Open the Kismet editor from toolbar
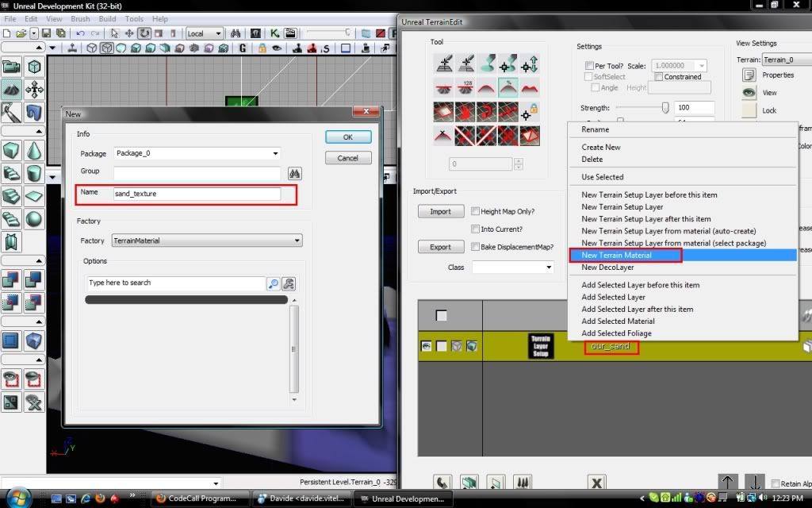Image resolution: width=812 pixels, height=508 pixels. (x=274, y=33)
